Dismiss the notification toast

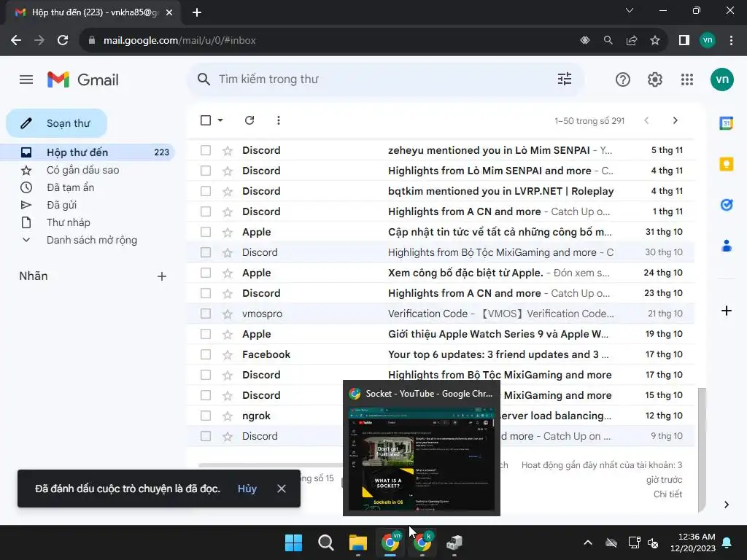pyautogui.click(x=281, y=489)
